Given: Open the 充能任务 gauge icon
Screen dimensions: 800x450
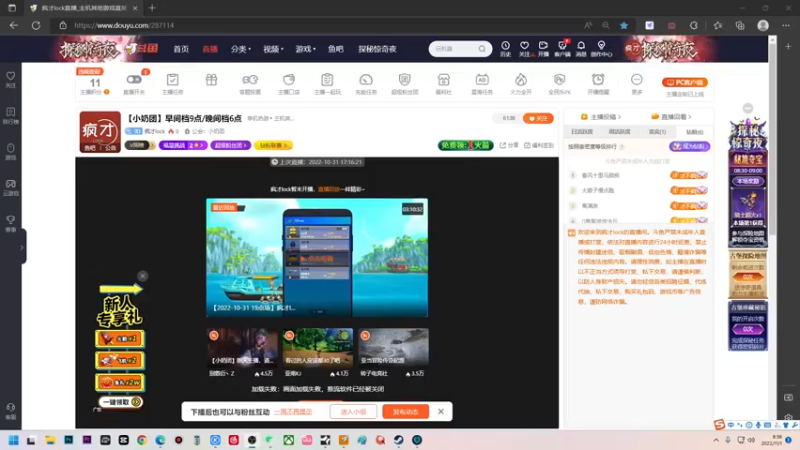Looking at the screenshot, I should [x=366, y=80].
